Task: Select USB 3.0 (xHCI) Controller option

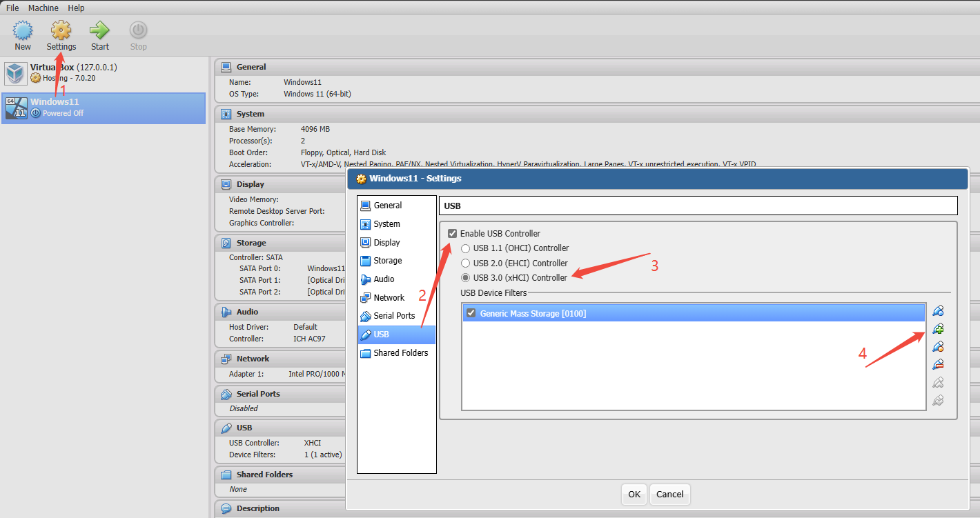Action: point(466,278)
